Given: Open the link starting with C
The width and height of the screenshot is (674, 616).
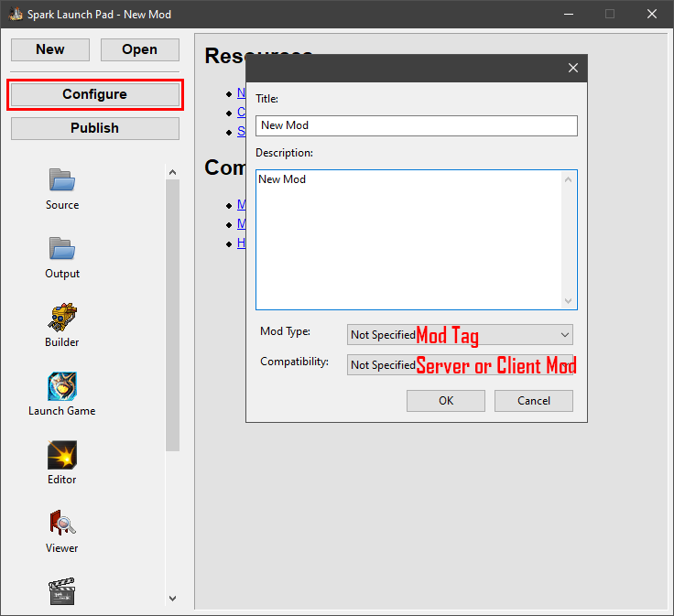Looking at the screenshot, I should (241, 112).
